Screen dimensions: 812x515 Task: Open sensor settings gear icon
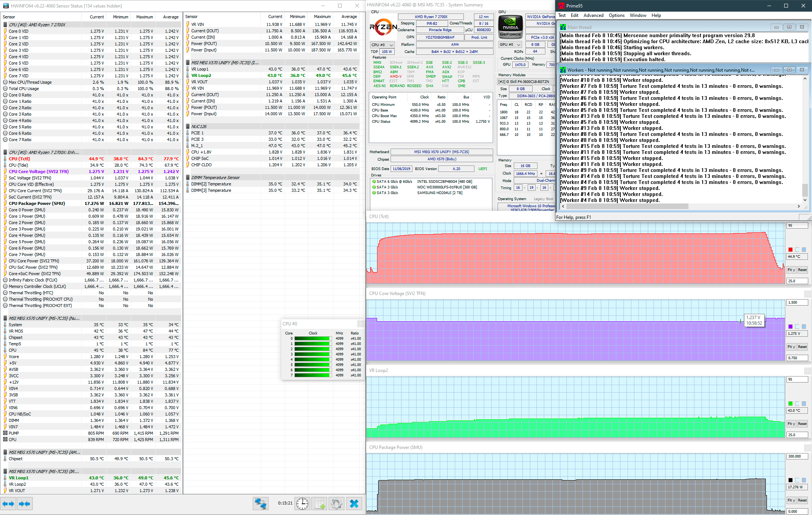coord(337,503)
